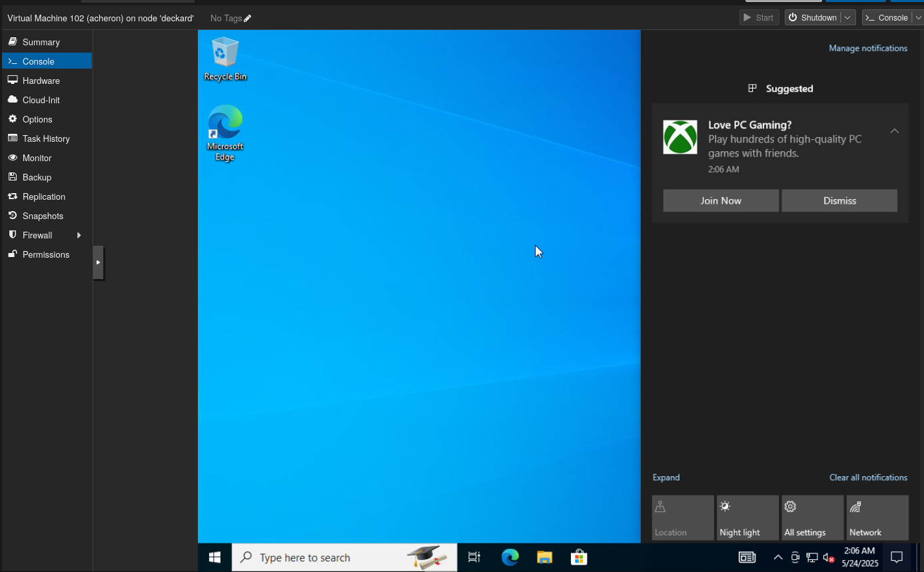
Task: Select the Recycle Bin desktop icon
Action: pos(225,59)
